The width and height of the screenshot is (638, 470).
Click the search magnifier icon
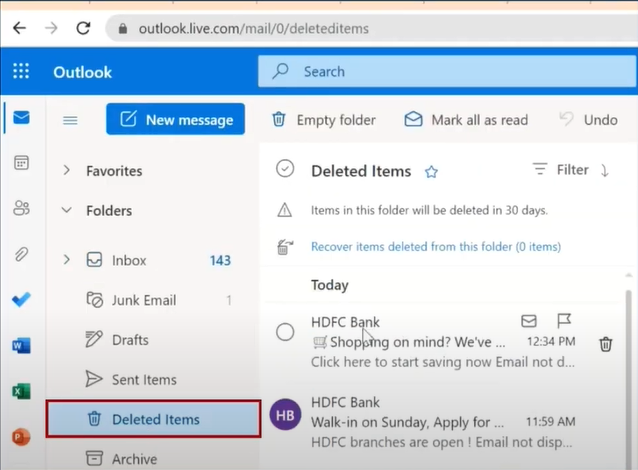[280, 71]
